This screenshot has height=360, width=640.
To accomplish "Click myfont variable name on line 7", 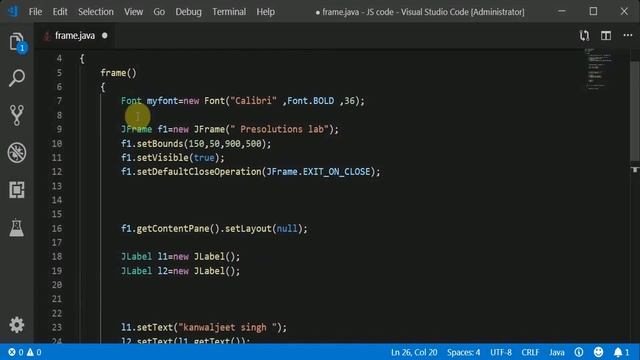I will [162, 100].
